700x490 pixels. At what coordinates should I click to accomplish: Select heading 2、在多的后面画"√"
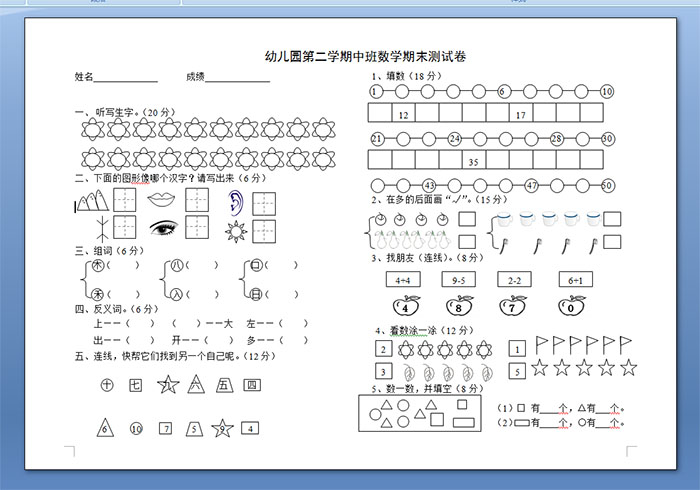[439, 199]
